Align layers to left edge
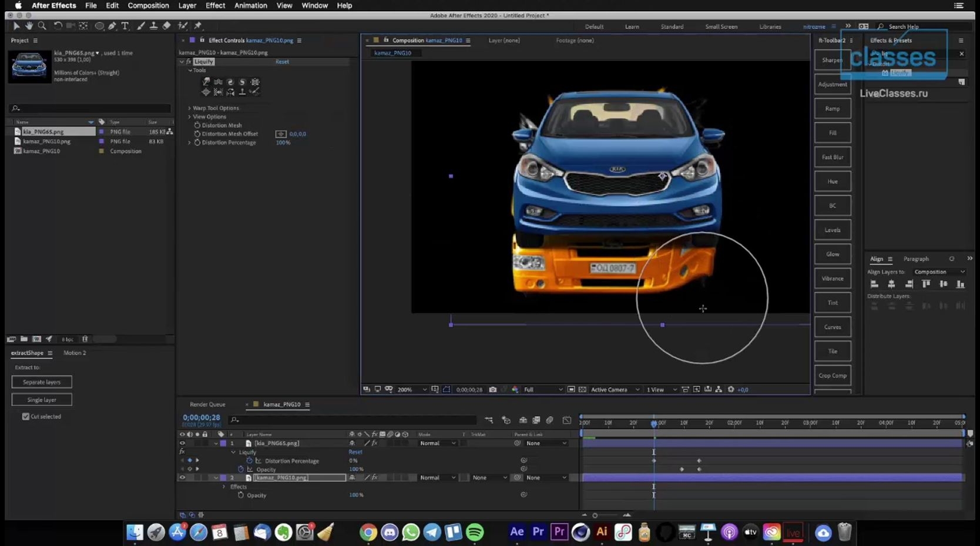This screenshot has height=546, width=980. [874, 284]
